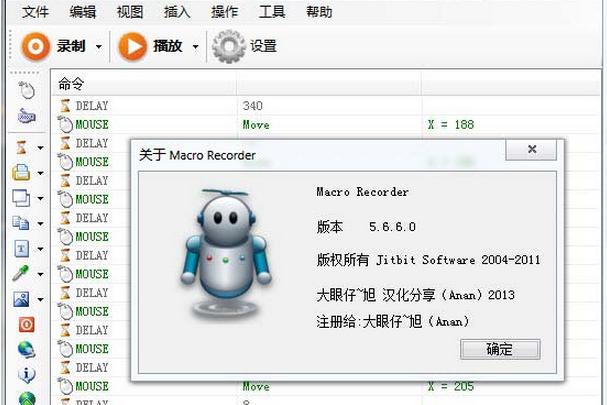Expand the 播放 dropdown arrow

[x=195, y=47]
